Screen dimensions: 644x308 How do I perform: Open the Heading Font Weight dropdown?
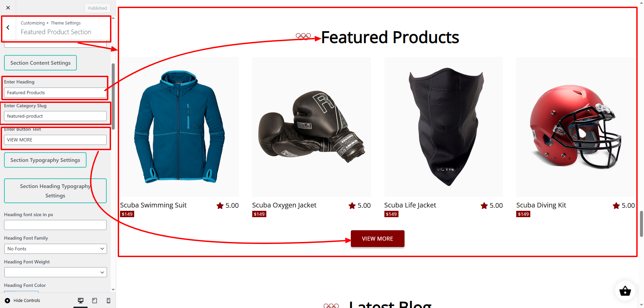coord(56,272)
